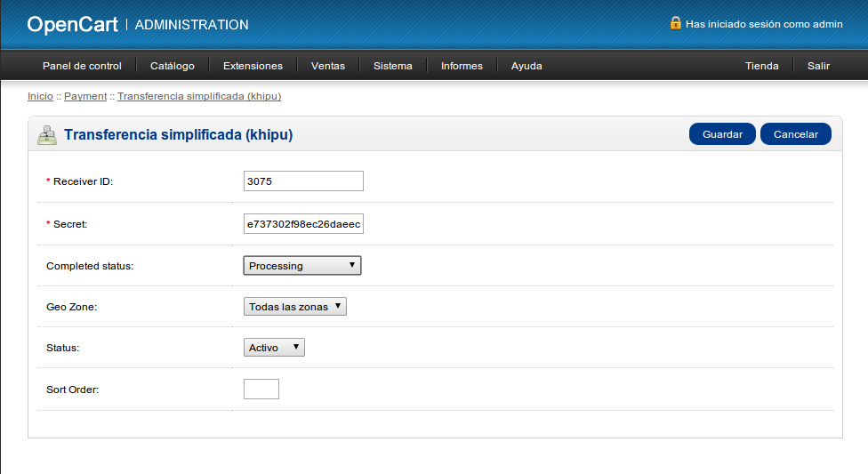Open the Ventas menu
Viewport: 868px width, 474px height.
coord(327,66)
